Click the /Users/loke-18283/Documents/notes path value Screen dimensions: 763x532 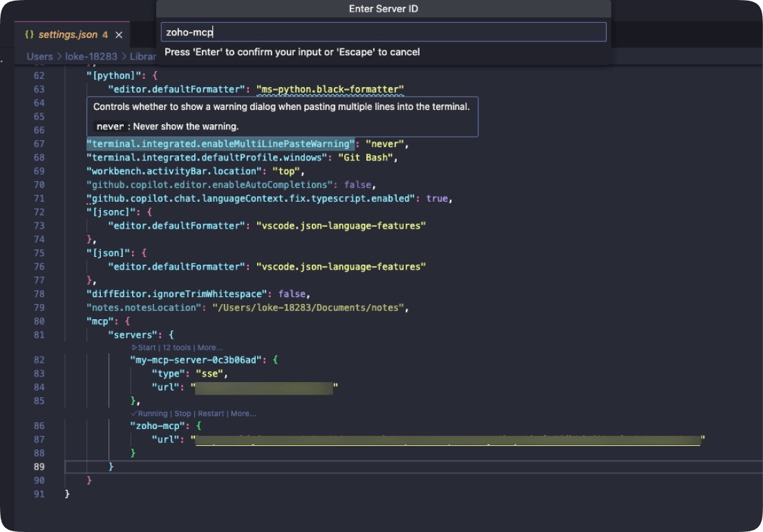308,308
